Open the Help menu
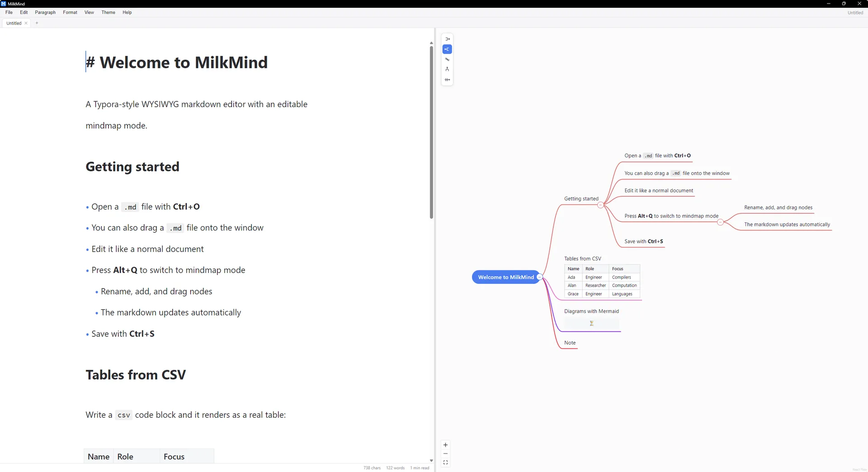 127,12
